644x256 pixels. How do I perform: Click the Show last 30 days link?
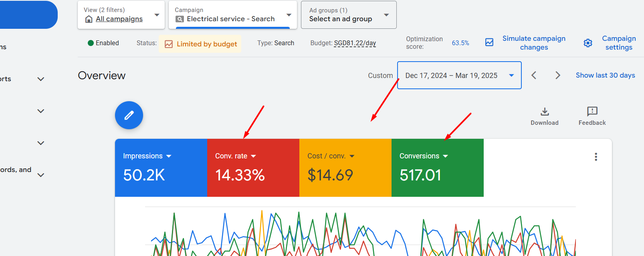pyautogui.click(x=605, y=75)
